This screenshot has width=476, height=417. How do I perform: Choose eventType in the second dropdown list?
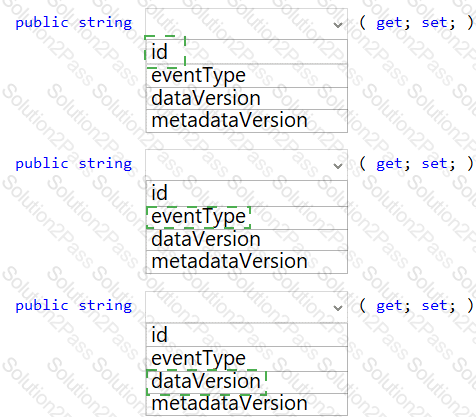(247, 218)
